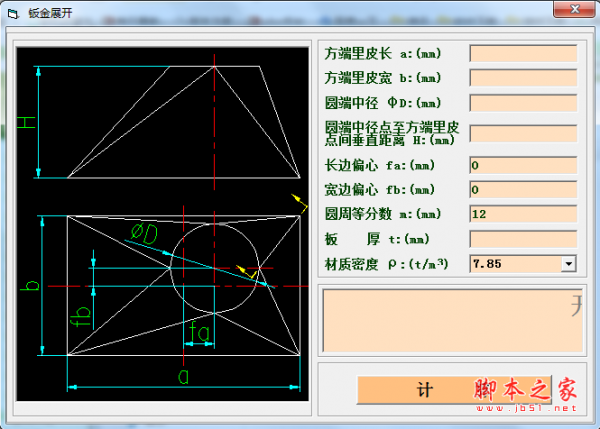600x429 pixels.
Task: Click the sheet metal diagram preview
Action: [x=163, y=224]
